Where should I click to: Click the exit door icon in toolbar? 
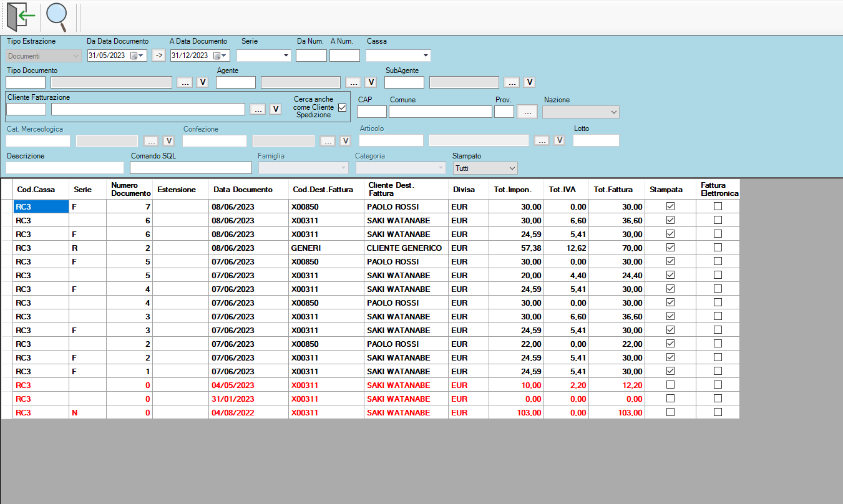[x=18, y=17]
